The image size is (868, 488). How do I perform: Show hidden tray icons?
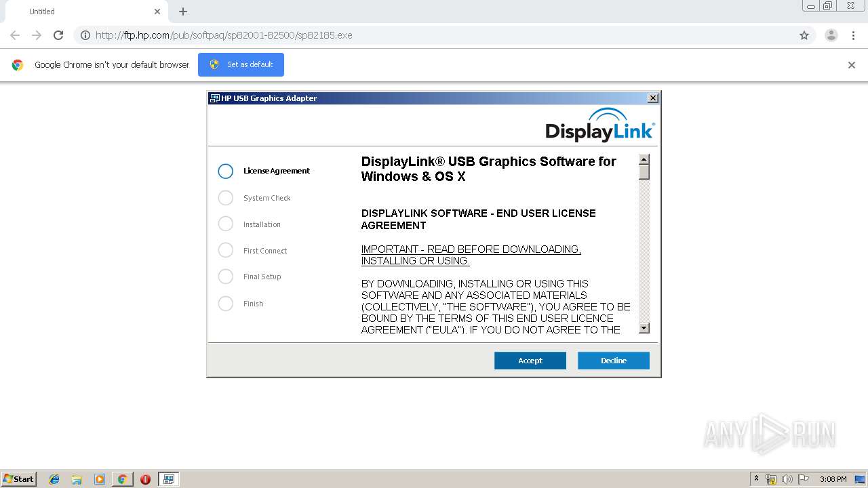[x=756, y=479]
